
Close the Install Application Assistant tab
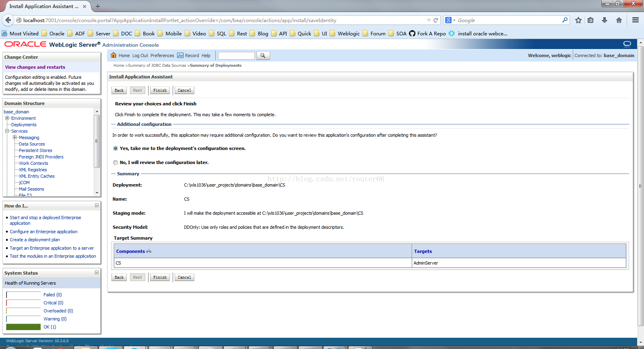tap(85, 6)
